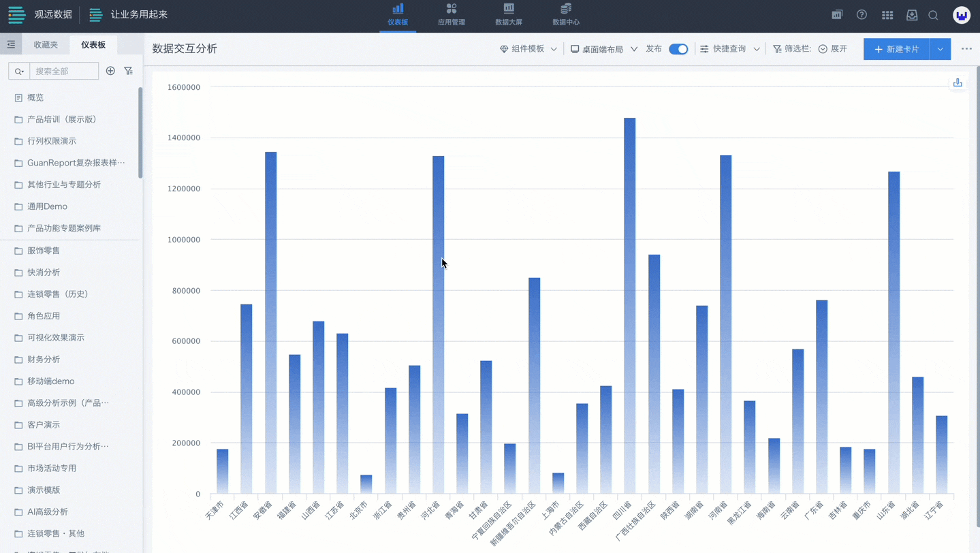This screenshot has height=553, width=980.
Task: Click the 新建卡片 button
Action: [x=896, y=49]
